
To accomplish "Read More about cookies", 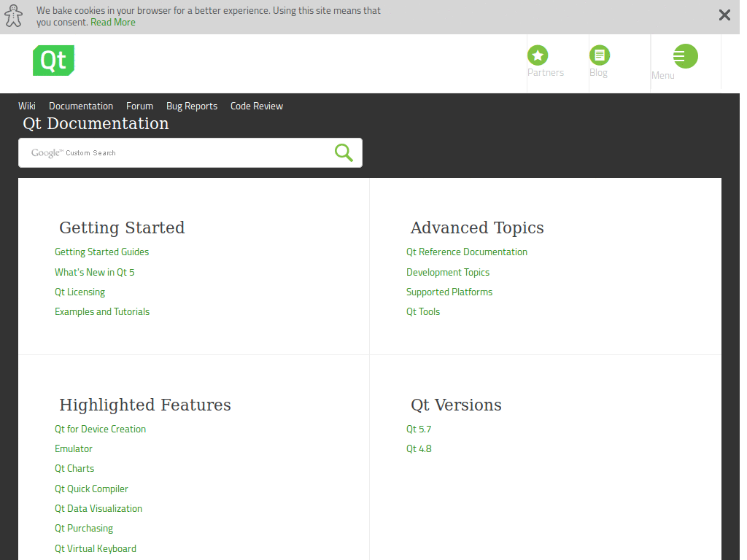I will (x=112, y=22).
